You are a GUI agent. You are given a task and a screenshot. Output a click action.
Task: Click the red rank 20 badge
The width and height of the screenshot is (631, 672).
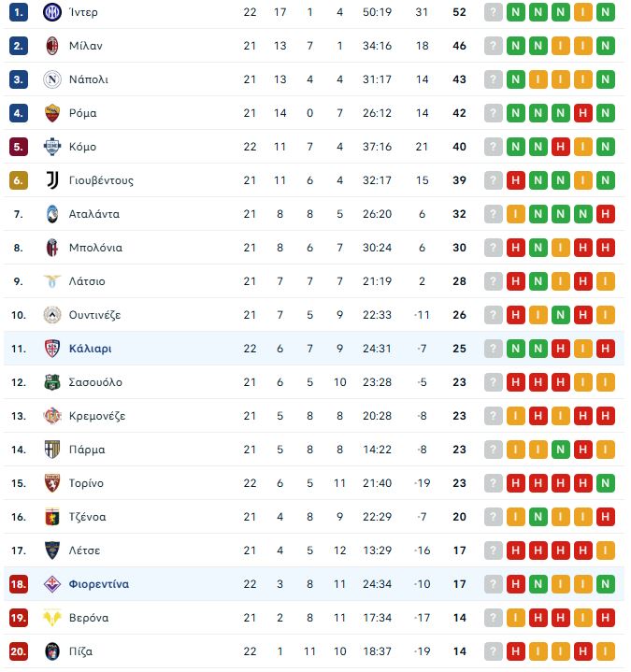click(19, 651)
